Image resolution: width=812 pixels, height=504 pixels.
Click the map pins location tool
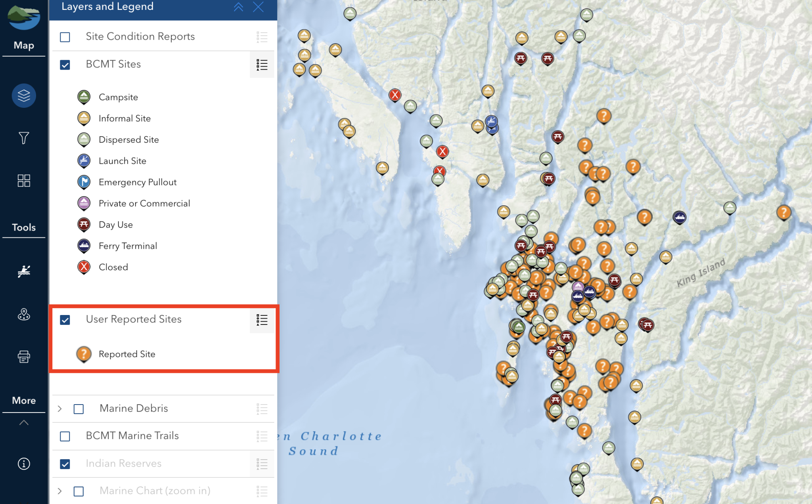click(24, 315)
